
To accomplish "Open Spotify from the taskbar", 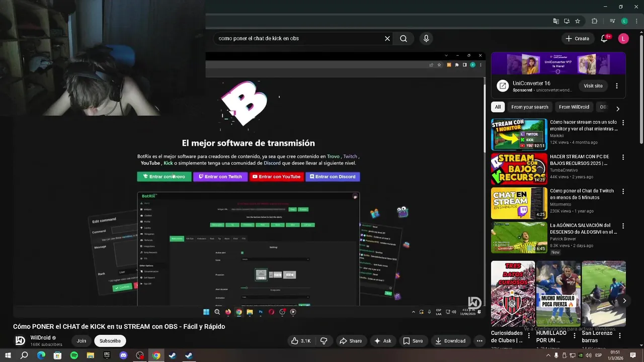I will pyautogui.click(x=74, y=355).
